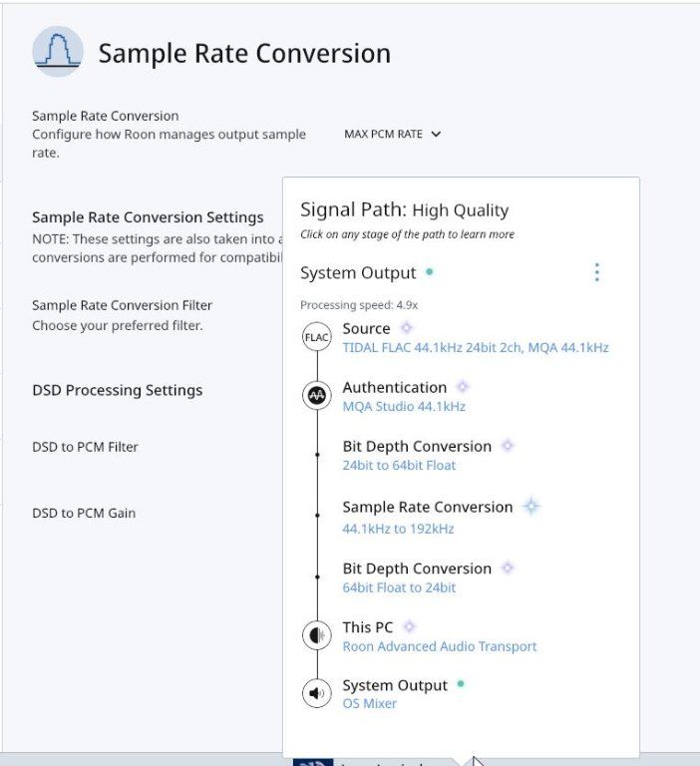Open Roon Advanced Audio Transport details
The width and height of the screenshot is (700, 766).
440,646
